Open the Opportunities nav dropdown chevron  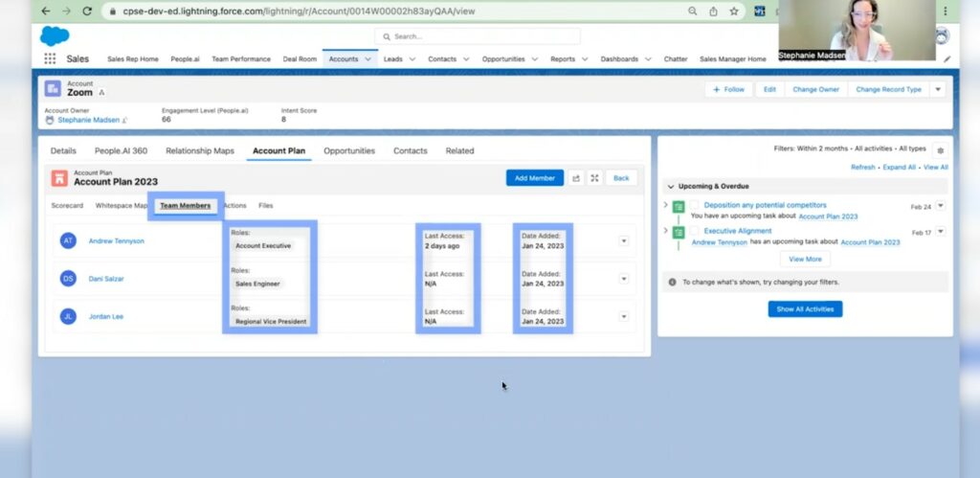point(535,58)
